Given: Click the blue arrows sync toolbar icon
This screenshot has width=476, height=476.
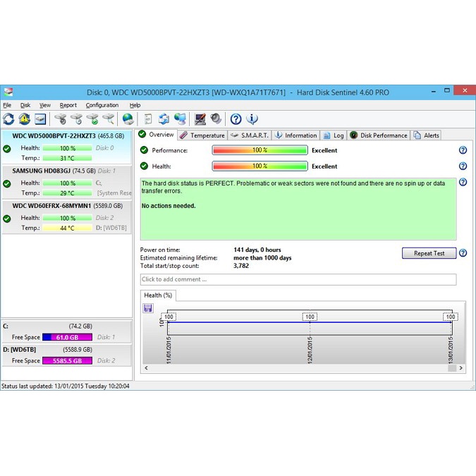Looking at the screenshot, I should pos(164,119).
